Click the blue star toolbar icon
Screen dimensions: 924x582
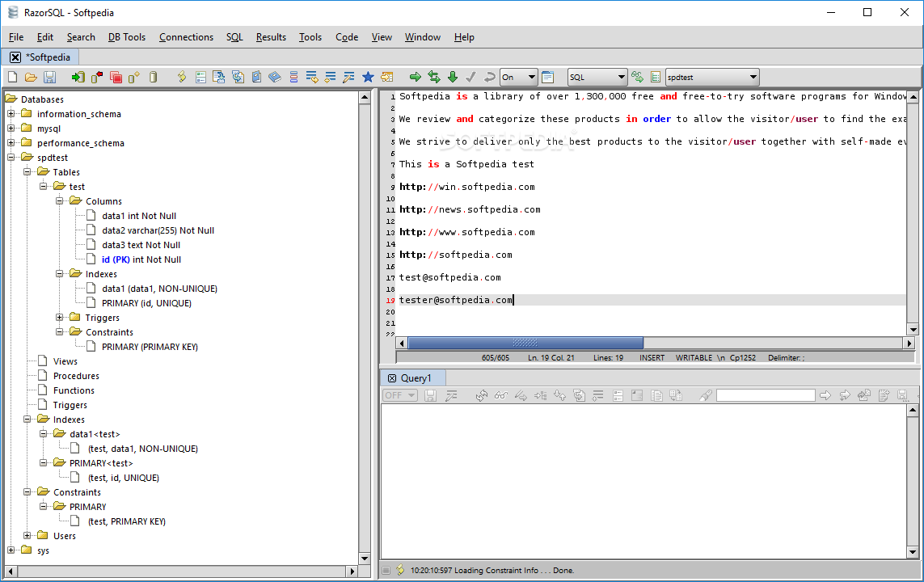369,77
